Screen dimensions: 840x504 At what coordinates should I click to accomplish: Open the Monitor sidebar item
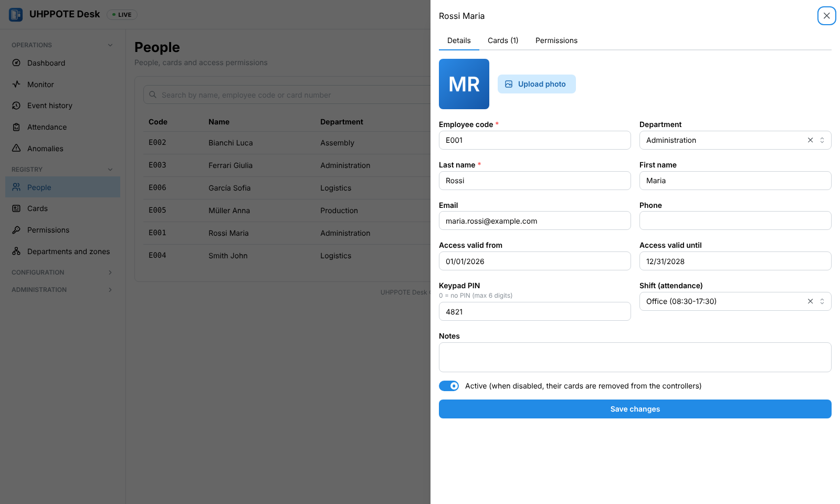(x=62, y=85)
